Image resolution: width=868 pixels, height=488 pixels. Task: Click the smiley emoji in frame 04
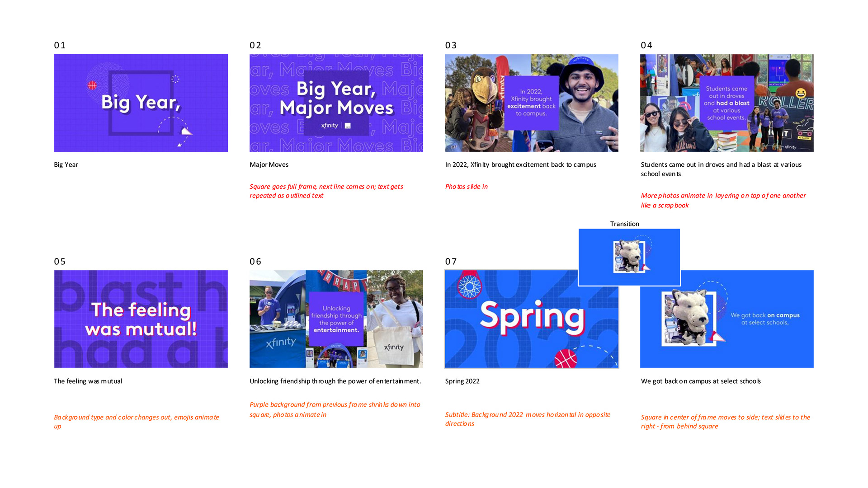(x=801, y=94)
